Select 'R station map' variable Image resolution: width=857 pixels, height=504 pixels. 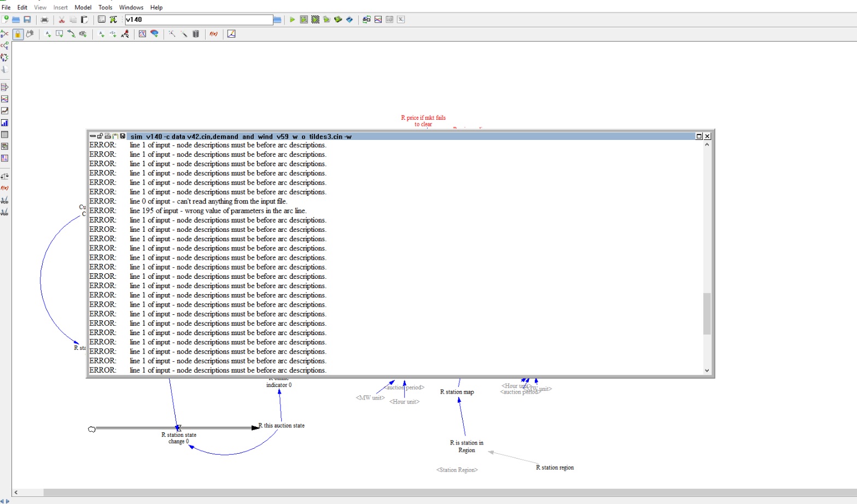[x=457, y=392]
